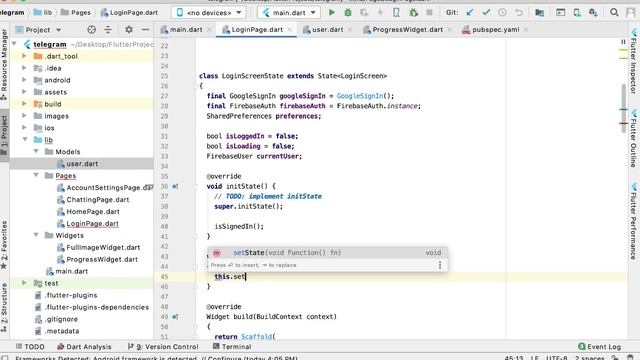The width and height of the screenshot is (640, 360).
Task: Open the Terminal tool window
Action: point(232,347)
